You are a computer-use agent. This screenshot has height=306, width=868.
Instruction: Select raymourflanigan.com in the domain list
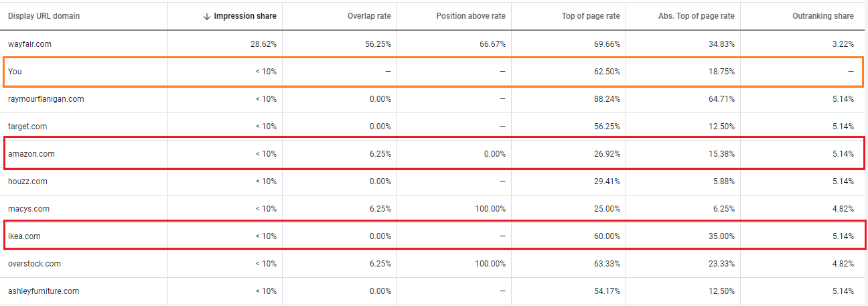[46, 99]
